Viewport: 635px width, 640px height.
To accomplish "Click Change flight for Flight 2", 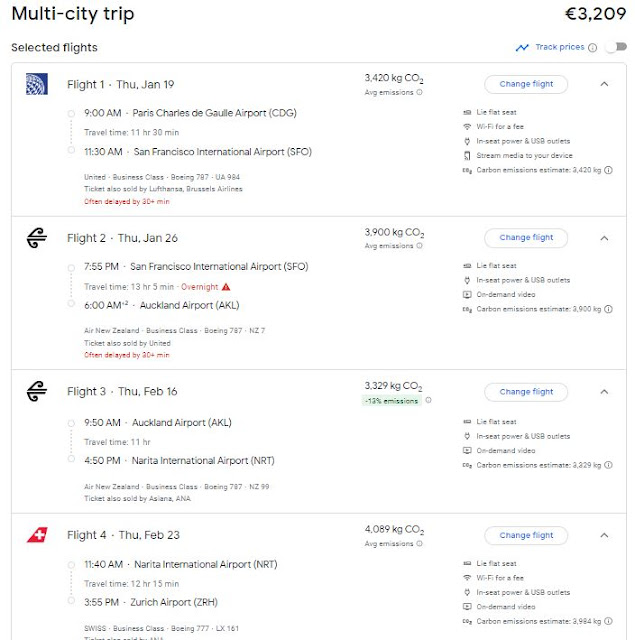I will point(525,238).
